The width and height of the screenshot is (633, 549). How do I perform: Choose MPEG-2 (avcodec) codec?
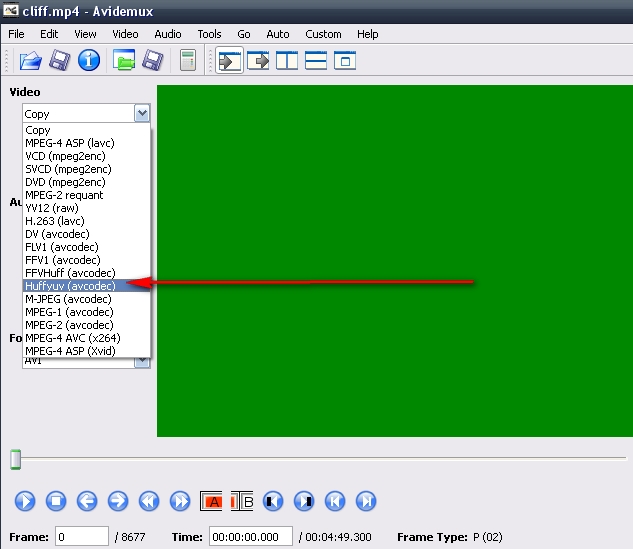pyautogui.click(x=87, y=325)
